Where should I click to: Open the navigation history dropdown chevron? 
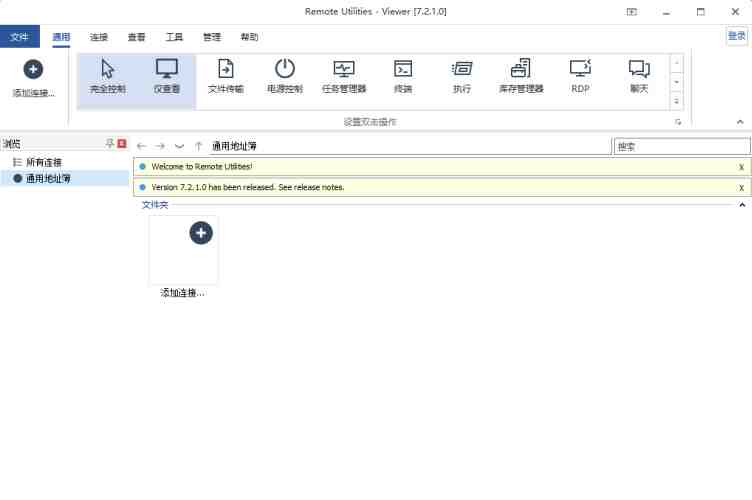(x=179, y=146)
